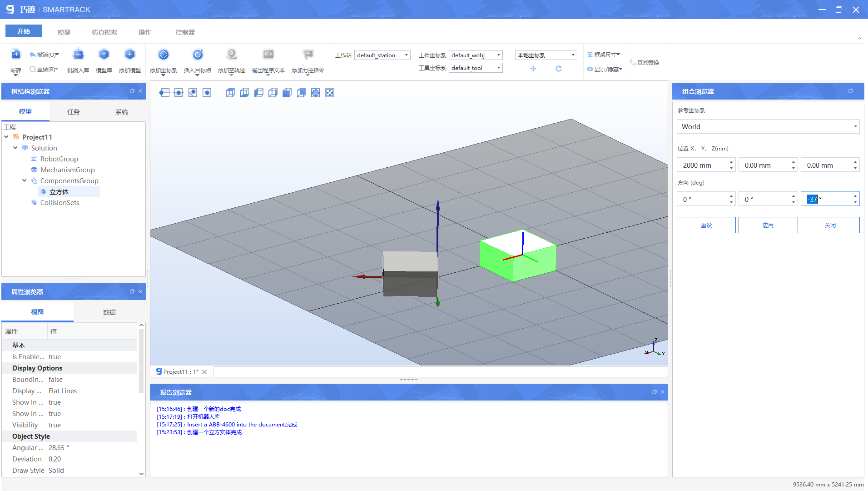Switch to top face cube view
Image resolution: width=868 pixels, height=491 pixels.
pyautogui.click(x=230, y=93)
